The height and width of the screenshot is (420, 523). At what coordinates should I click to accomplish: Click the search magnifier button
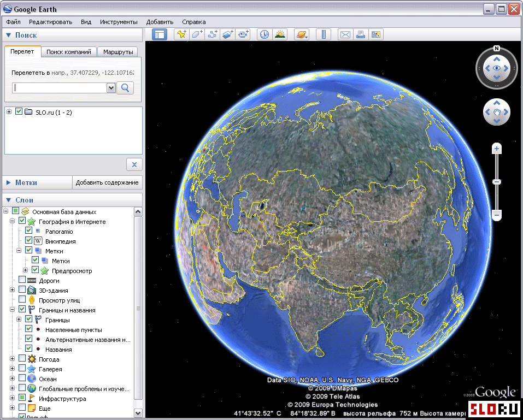tap(125, 88)
